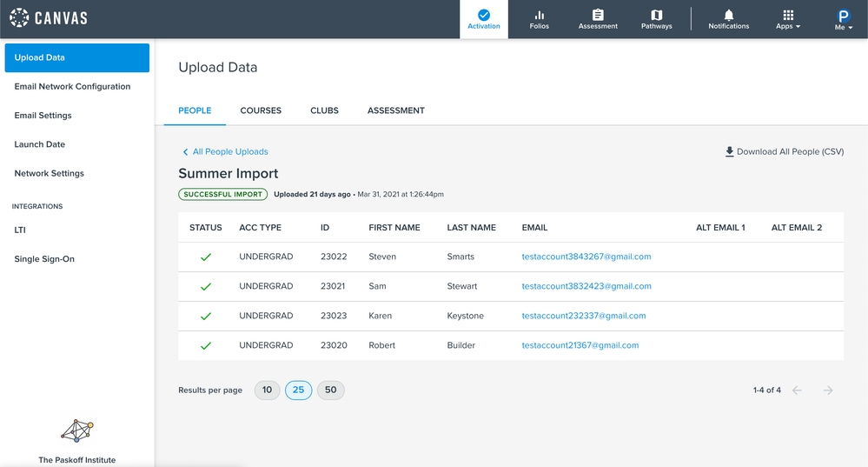868x467 pixels.
Task: Switch to the Courses tab
Action: click(x=261, y=110)
